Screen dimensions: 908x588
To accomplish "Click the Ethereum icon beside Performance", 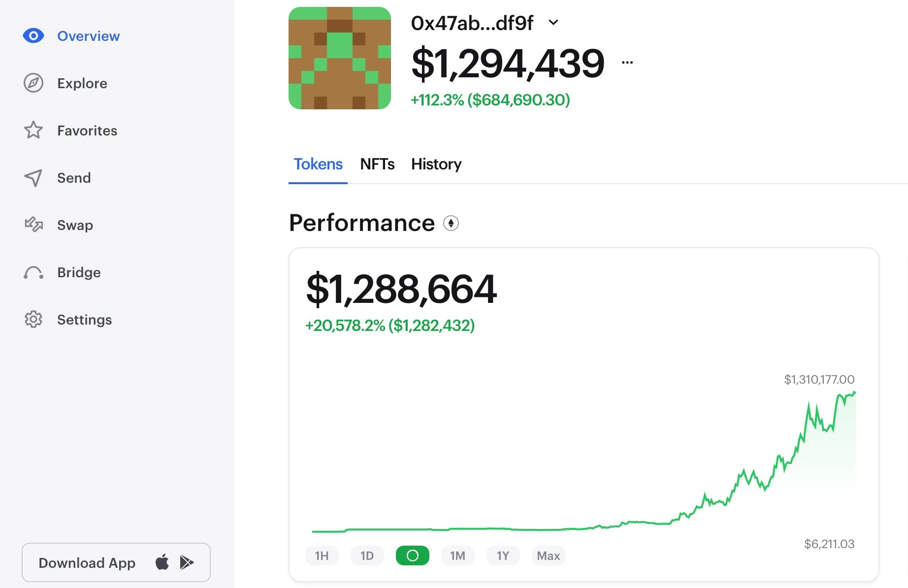I will 451,224.
